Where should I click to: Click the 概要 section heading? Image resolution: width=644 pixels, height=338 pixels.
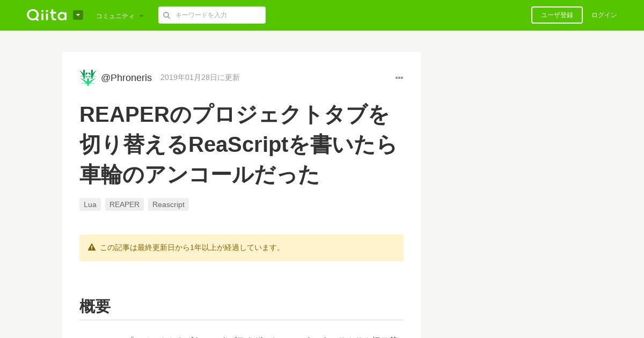coord(95,306)
